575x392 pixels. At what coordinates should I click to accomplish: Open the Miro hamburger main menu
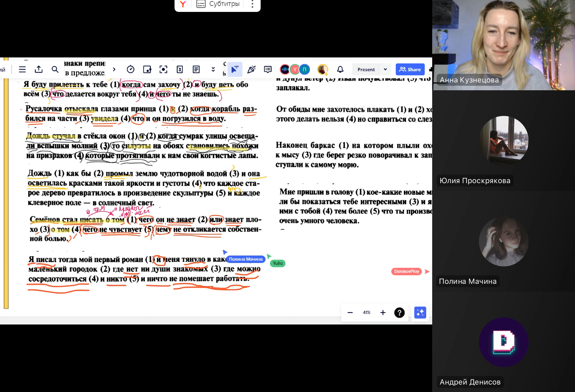[x=22, y=69]
